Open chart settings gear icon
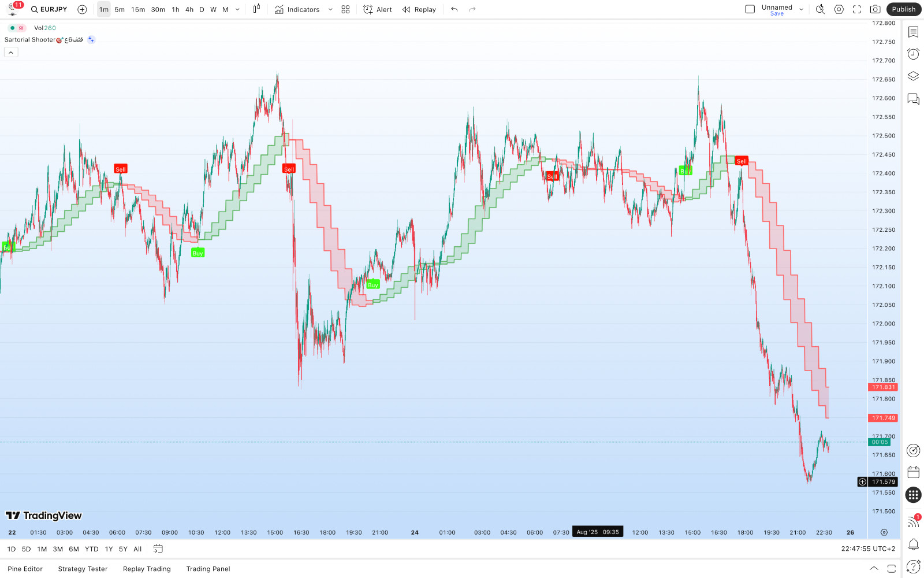Viewport: 924px width, 578px height. coord(839,9)
